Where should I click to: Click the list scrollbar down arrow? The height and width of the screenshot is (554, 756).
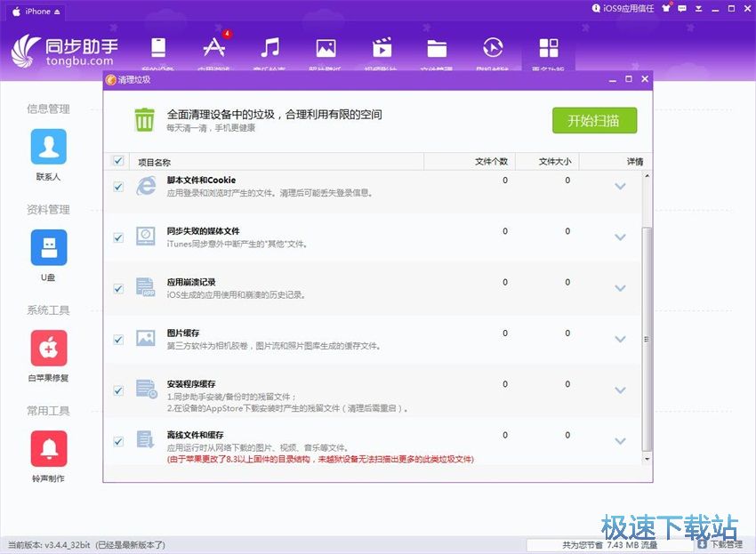coord(647,459)
